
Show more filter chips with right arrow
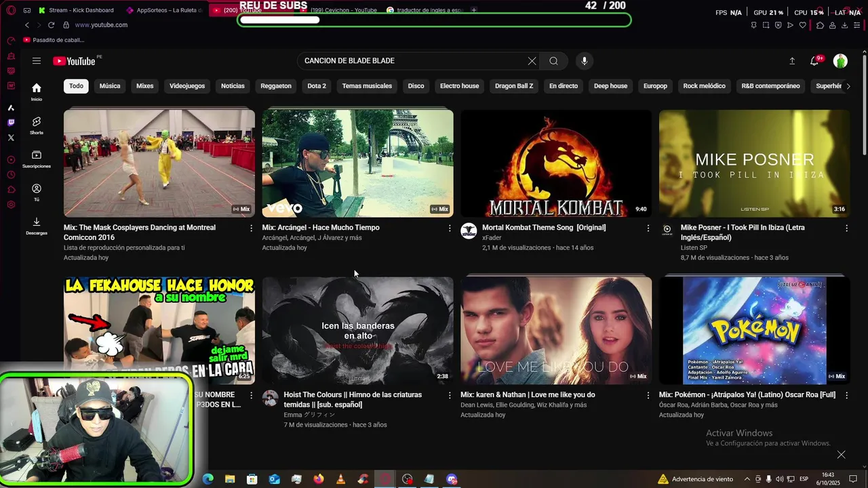pyautogui.click(x=848, y=86)
